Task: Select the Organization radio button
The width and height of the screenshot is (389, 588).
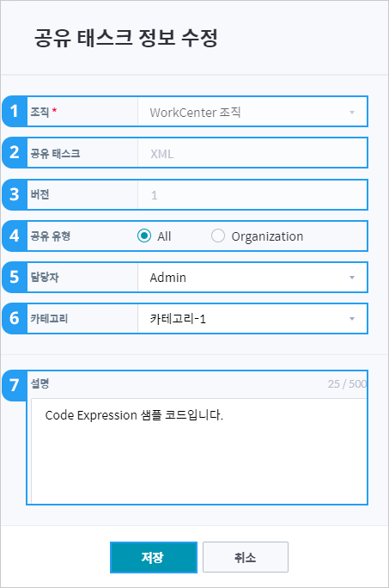Action: 218,236
